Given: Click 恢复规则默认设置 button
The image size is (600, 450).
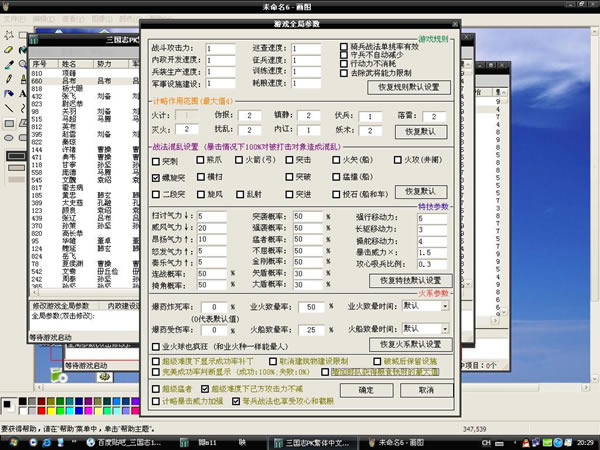Looking at the screenshot, I should [x=407, y=86].
